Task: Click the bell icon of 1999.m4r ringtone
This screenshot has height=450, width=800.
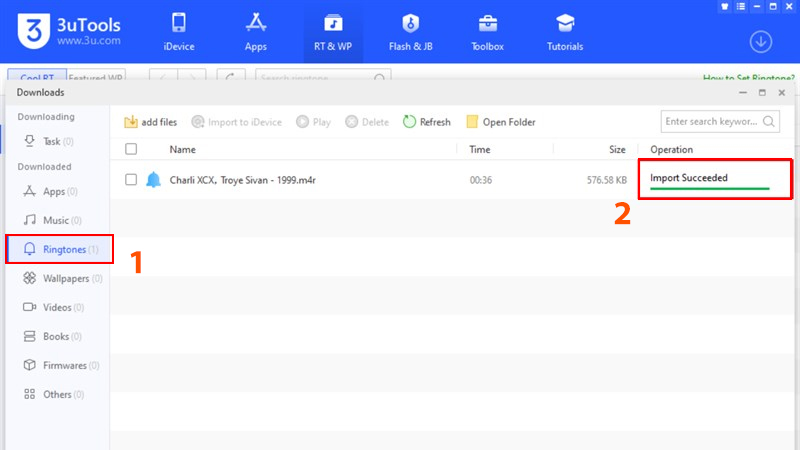Action: 153,180
